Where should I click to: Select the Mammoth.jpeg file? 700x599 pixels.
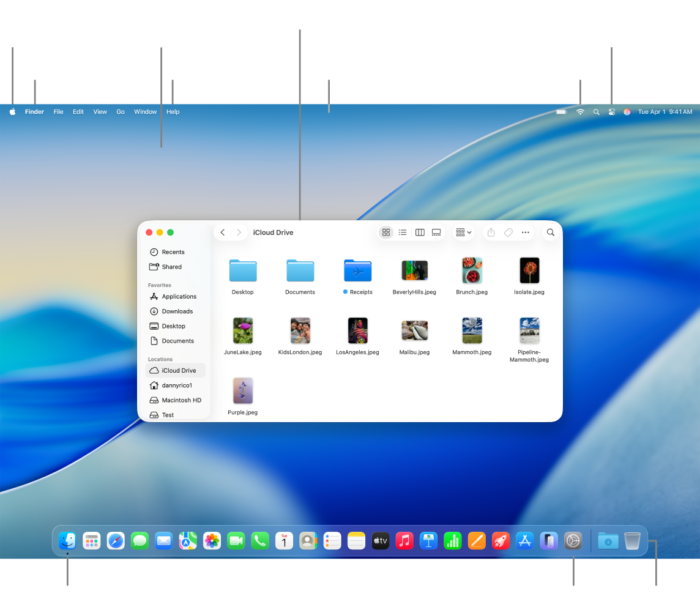pyautogui.click(x=472, y=331)
